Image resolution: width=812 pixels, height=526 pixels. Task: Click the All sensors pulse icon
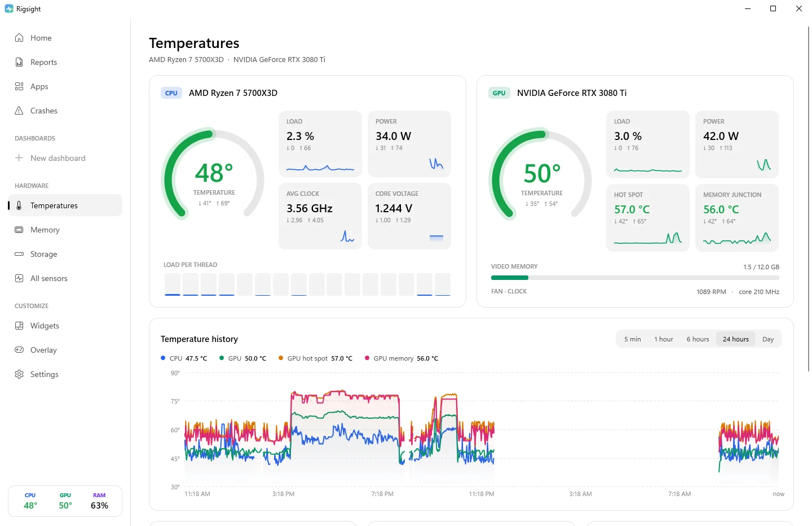(x=19, y=278)
